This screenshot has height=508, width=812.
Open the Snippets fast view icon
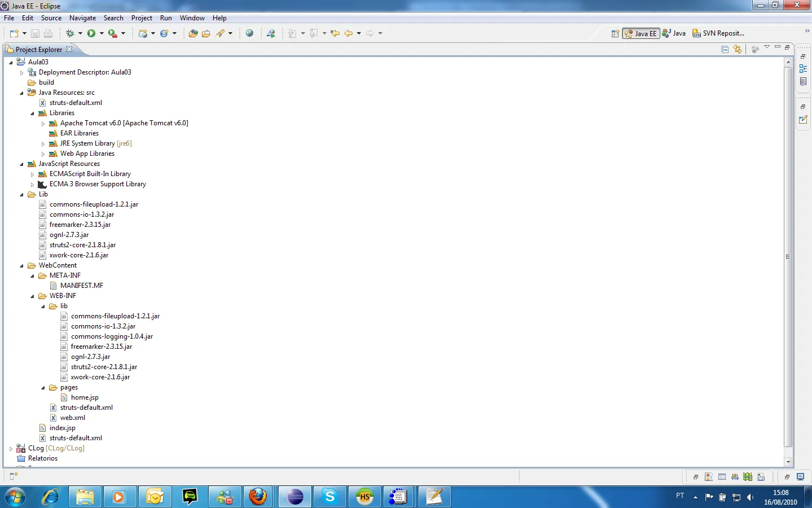pos(761,477)
